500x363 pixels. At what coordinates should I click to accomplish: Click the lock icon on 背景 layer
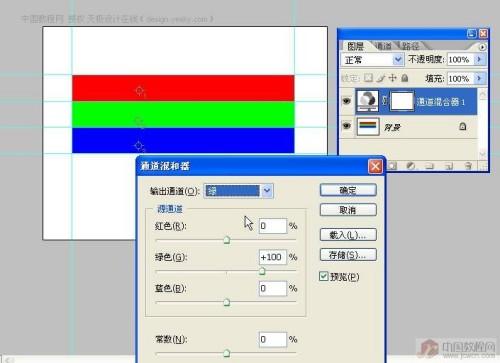[463, 126]
